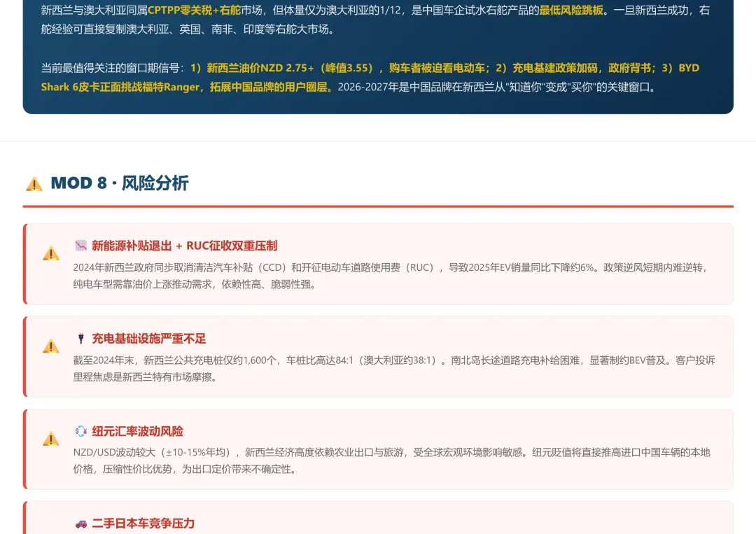Click the title 二手日本车竞争压力

coord(143,524)
